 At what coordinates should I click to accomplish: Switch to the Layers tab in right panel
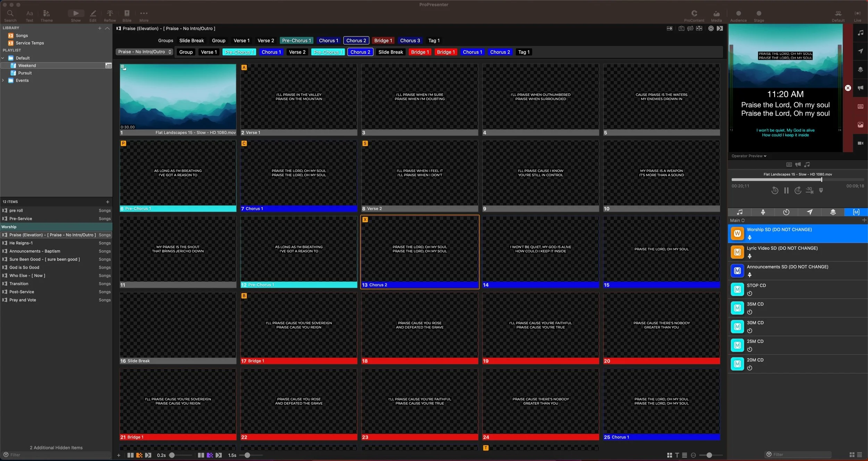coord(833,212)
